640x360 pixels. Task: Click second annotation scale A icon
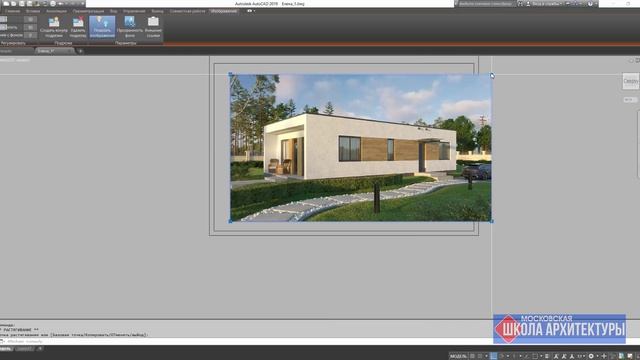564,356
